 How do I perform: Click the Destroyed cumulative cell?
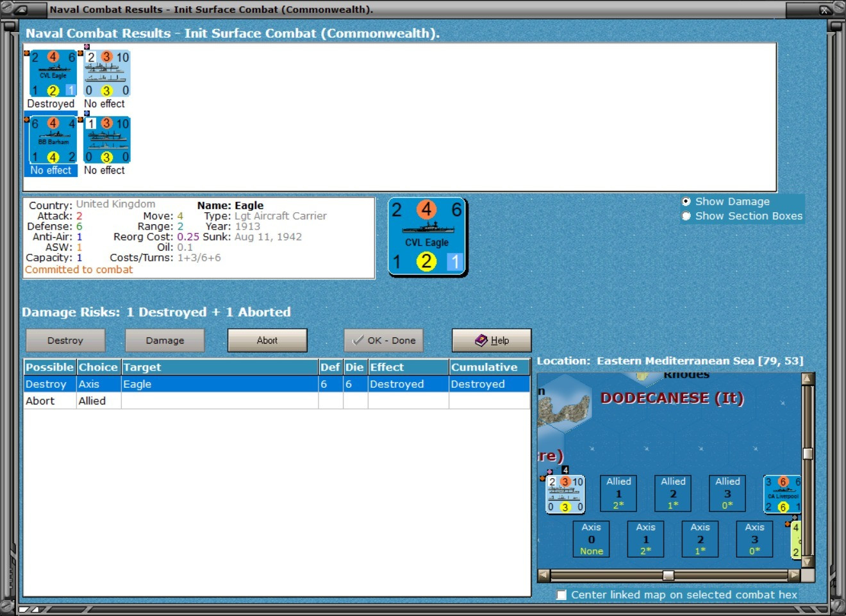click(x=490, y=384)
